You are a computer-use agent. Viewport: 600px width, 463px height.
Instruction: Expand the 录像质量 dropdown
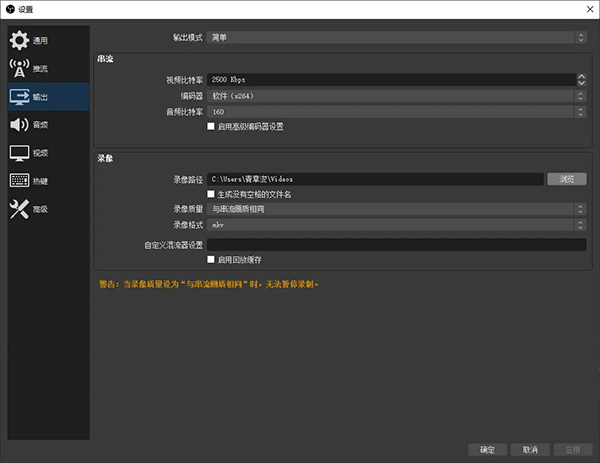coord(397,209)
